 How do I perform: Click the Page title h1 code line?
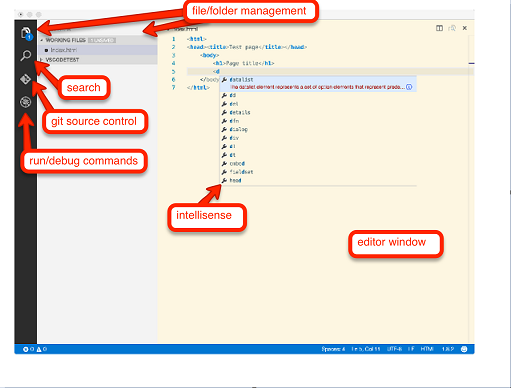243,63
